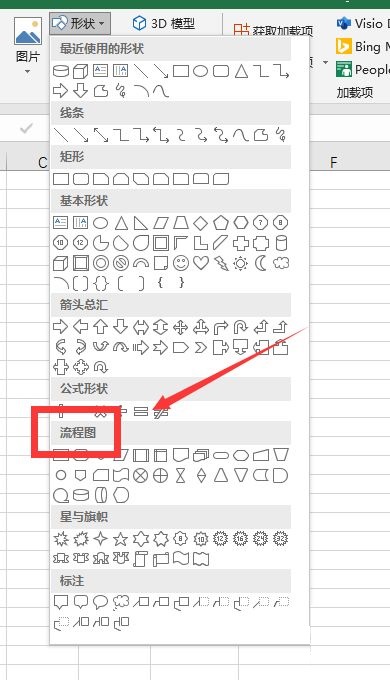
Task: Insert the diamond from 基本形状
Action: (x=200, y=223)
